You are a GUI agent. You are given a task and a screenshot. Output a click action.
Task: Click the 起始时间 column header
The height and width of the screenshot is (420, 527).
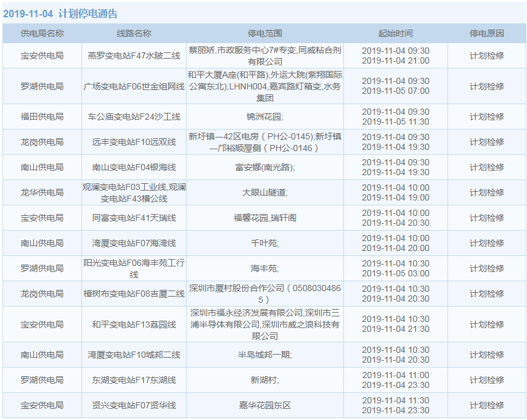[x=395, y=33]
